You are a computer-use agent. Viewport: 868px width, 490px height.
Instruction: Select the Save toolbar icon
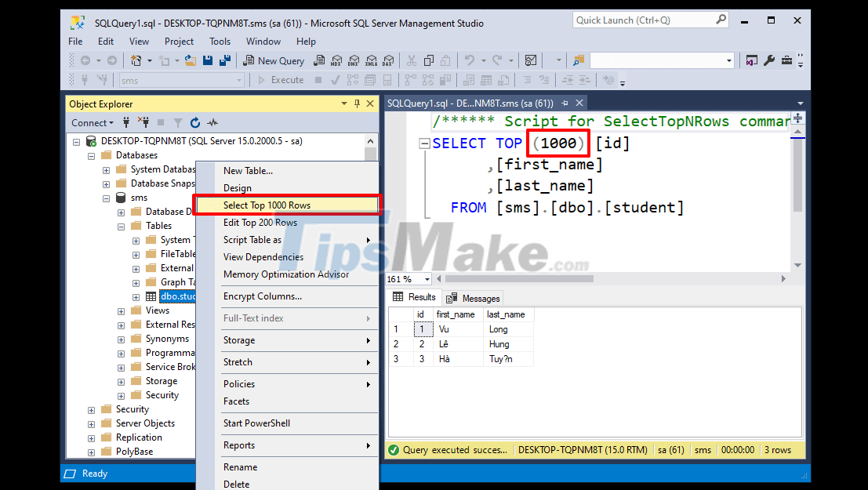tap(208, 60)
